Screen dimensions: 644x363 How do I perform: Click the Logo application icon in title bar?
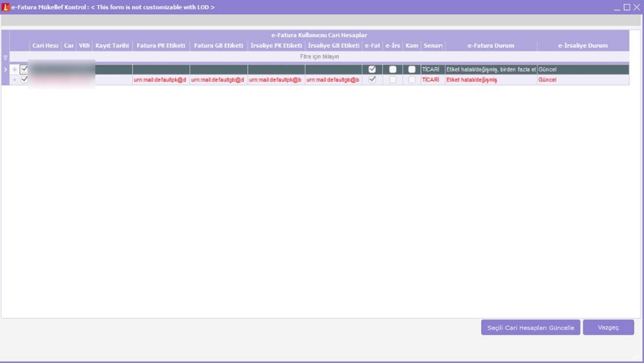click(x=5, y=7)
